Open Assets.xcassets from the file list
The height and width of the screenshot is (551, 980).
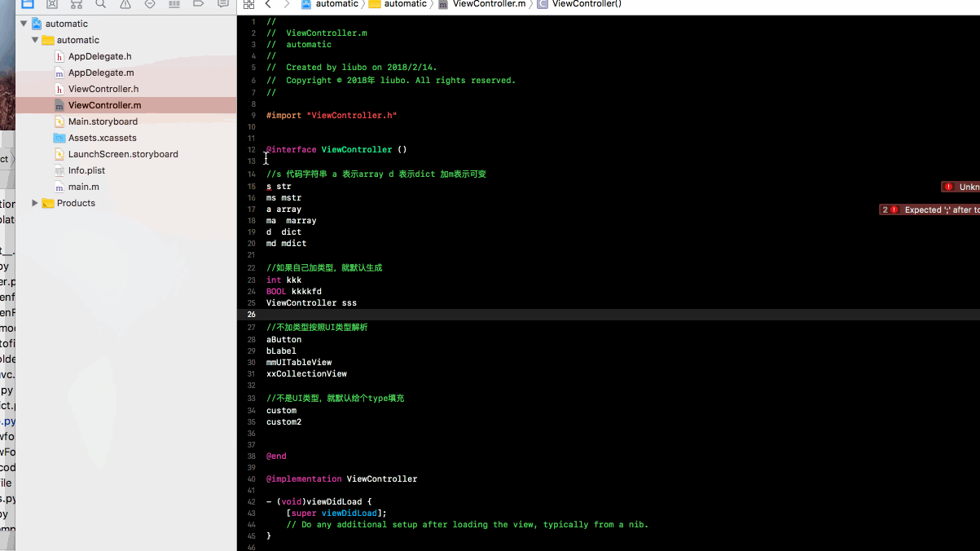[125, 138]
